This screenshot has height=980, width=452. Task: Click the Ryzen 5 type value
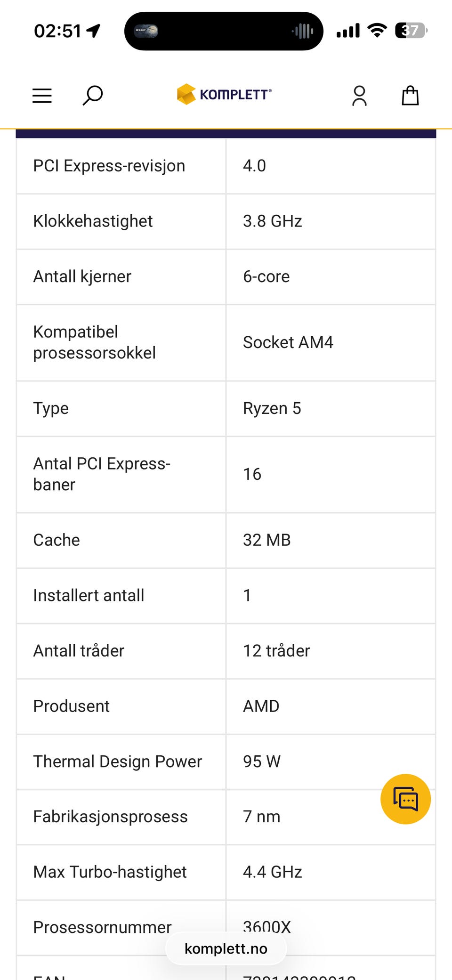272,408
